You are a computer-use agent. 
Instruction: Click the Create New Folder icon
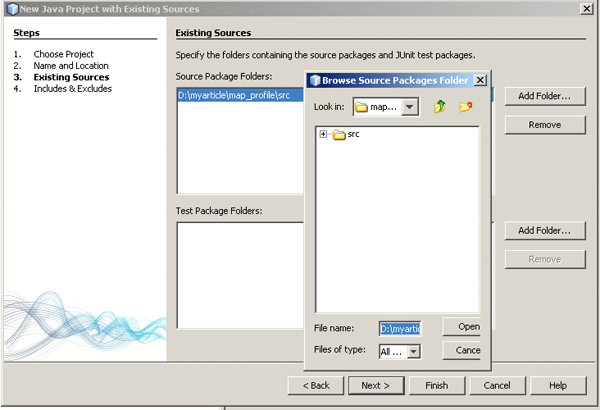[465, 107]
